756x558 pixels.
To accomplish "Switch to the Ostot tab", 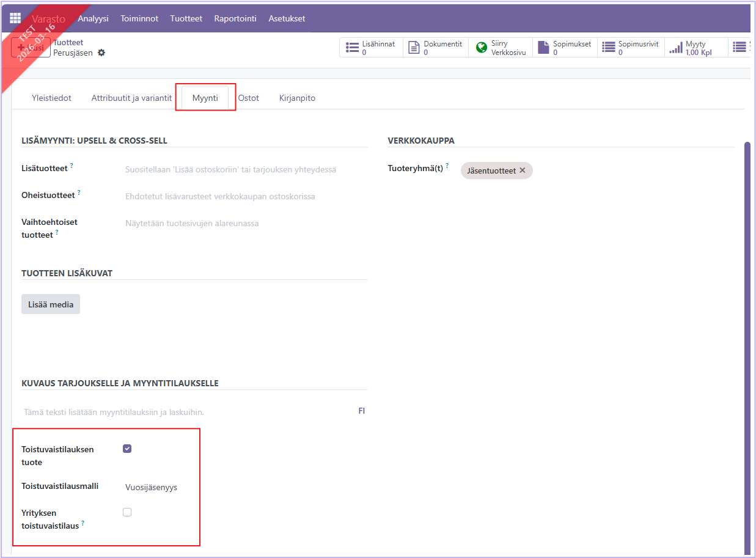I will 248,98.
